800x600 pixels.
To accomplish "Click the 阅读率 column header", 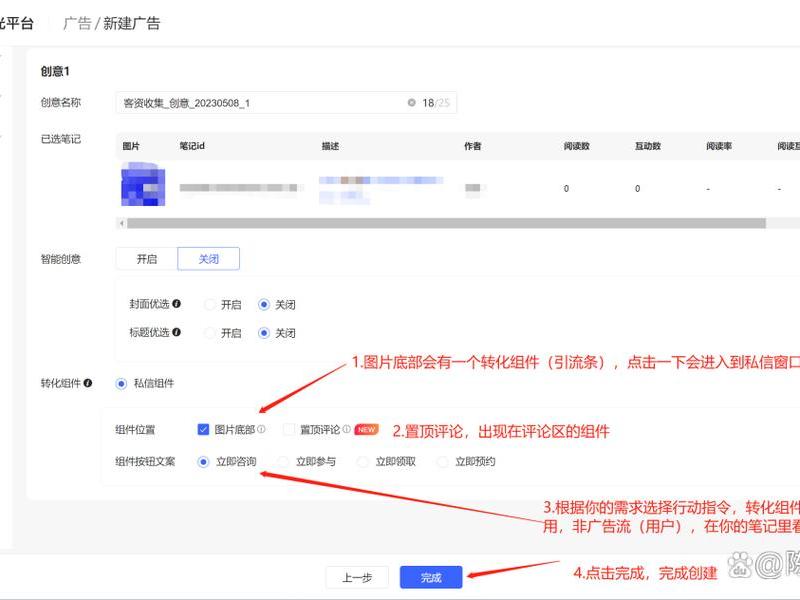I will click(x=719, y=146).
